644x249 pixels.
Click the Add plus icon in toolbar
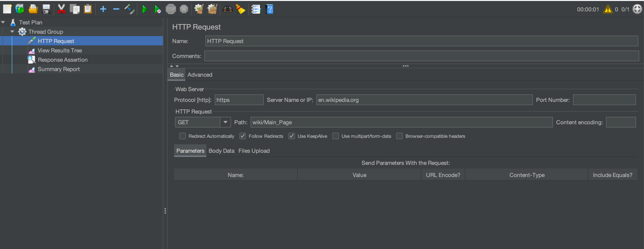click(103, 9)
